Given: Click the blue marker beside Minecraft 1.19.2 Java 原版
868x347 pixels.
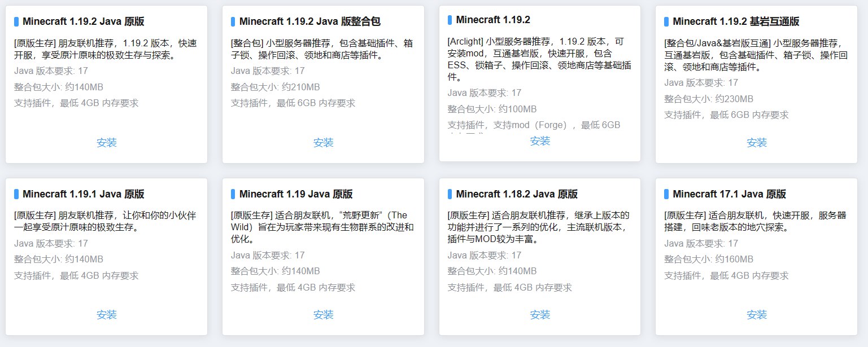Looking at the screenshot, I should point(16,22).
